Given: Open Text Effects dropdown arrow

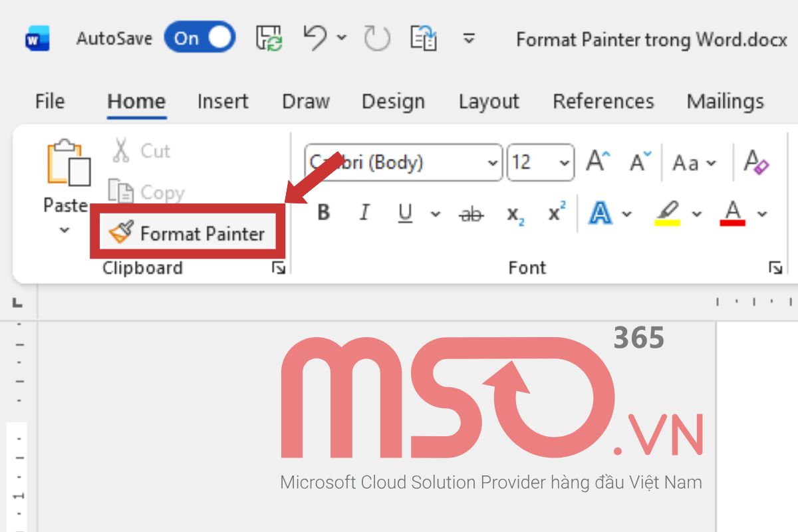Looking at the screenshot, I should pos(626,214).
